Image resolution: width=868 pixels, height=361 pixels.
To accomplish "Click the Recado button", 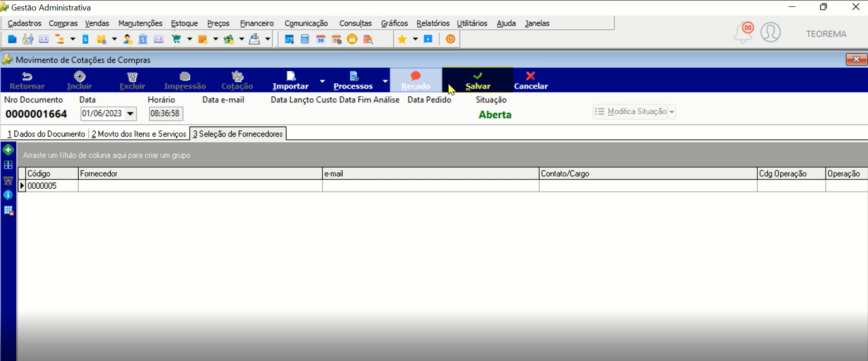I will [x=416, y=80].
